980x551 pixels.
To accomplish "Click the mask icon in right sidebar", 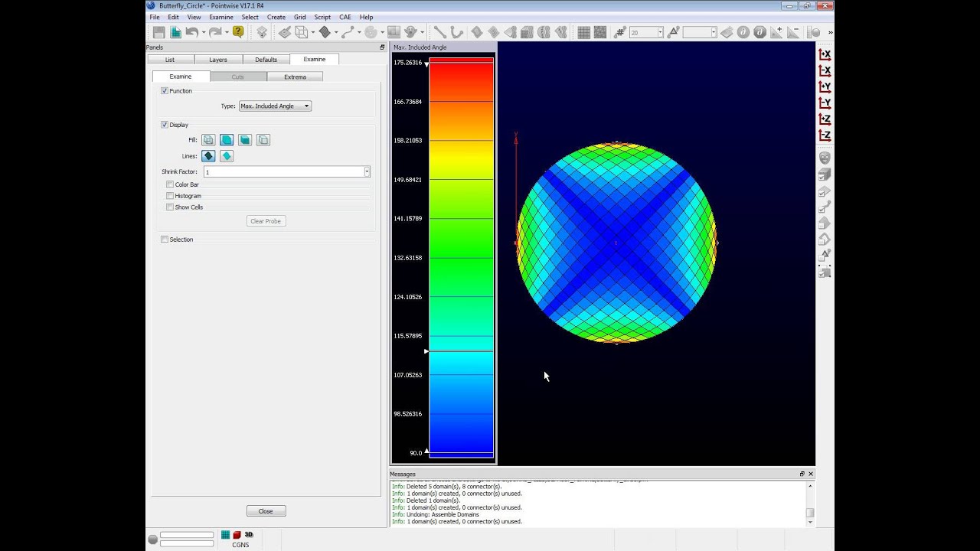I will pos(825,158).
